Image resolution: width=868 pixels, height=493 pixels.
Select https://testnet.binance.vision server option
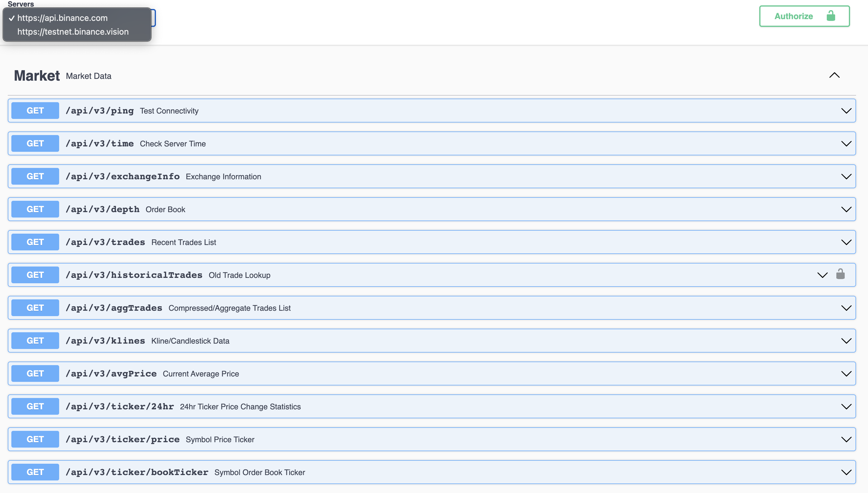73,32
